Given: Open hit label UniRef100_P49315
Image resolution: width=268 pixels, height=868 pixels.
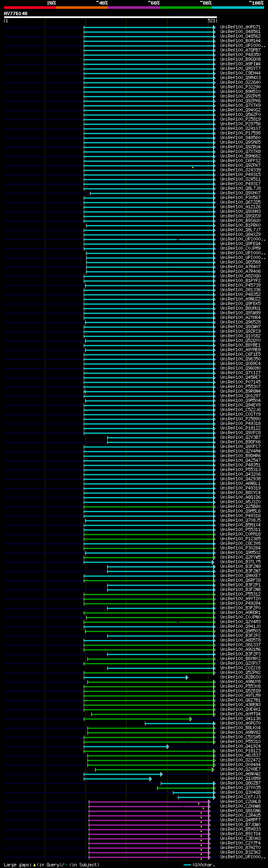Looking at the screenshot, I should click(240, 174).
